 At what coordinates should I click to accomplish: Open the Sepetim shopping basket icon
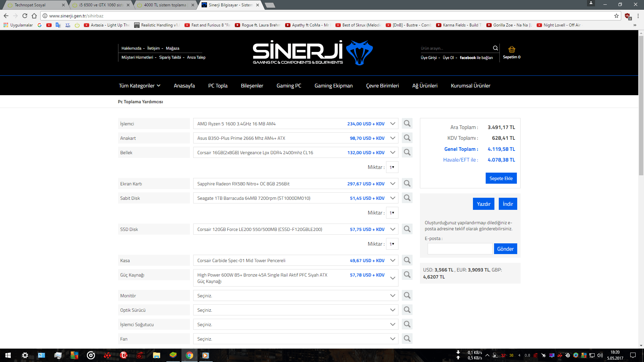512,50
